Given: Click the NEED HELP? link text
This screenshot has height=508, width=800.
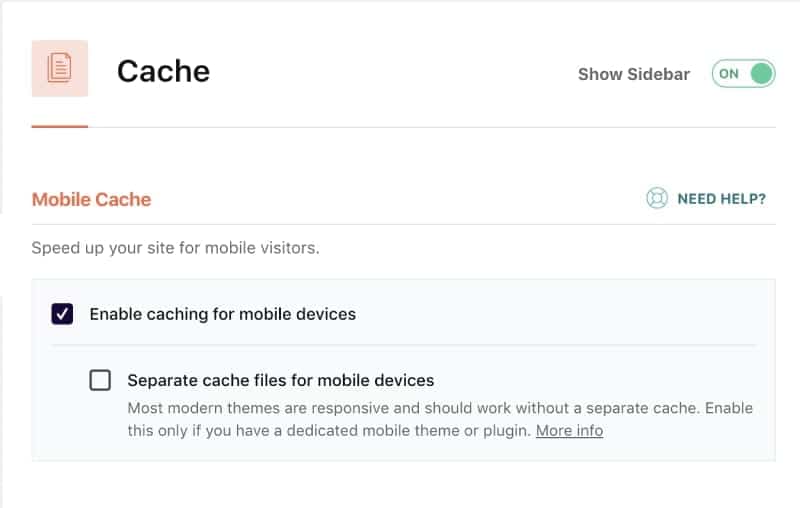Looking at the screenshot, I should (x=721, y=198).
